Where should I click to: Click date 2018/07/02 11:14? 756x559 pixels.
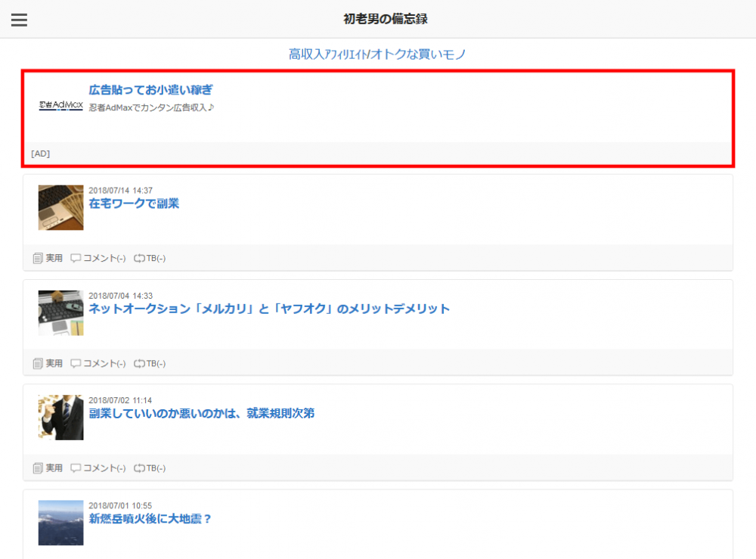[x=120, y=400]
